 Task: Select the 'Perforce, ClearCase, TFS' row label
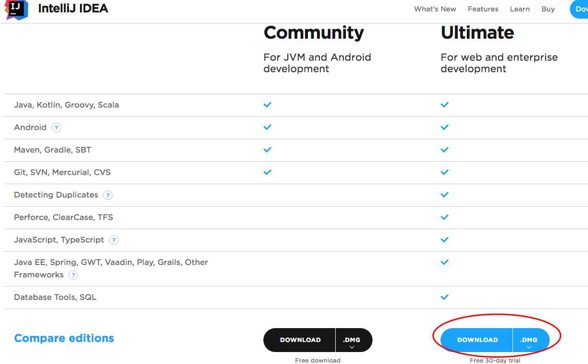pos(64,218)
